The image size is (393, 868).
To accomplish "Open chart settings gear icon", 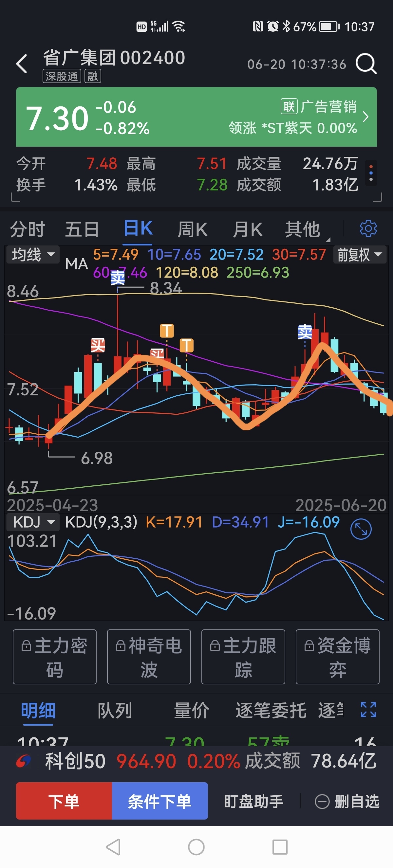I will [368, 229].
